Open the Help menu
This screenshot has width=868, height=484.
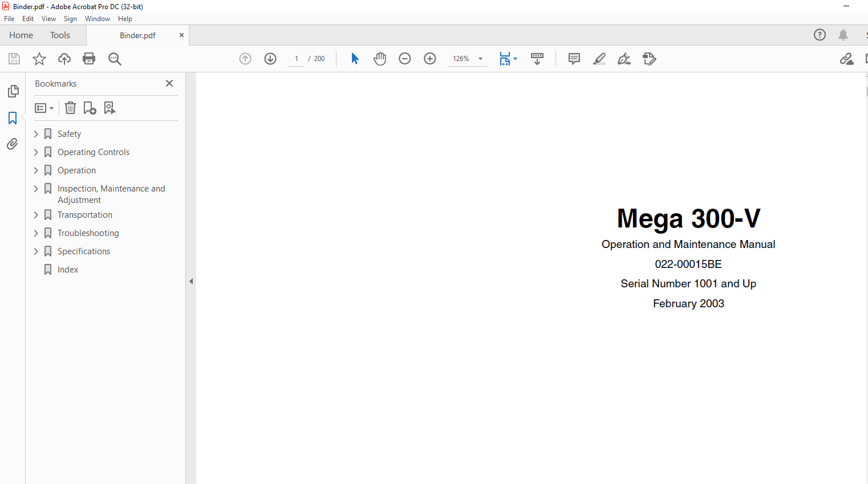tap(125, 19)
